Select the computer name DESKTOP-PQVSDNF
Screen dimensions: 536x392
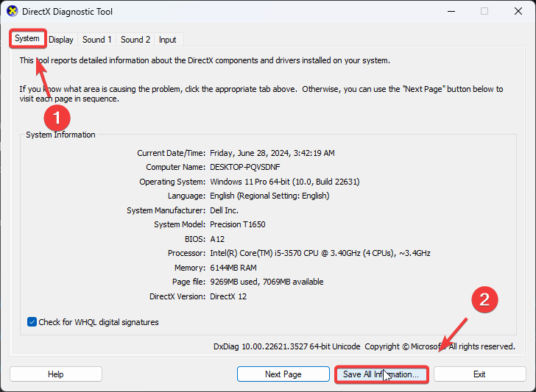[245, 168]
